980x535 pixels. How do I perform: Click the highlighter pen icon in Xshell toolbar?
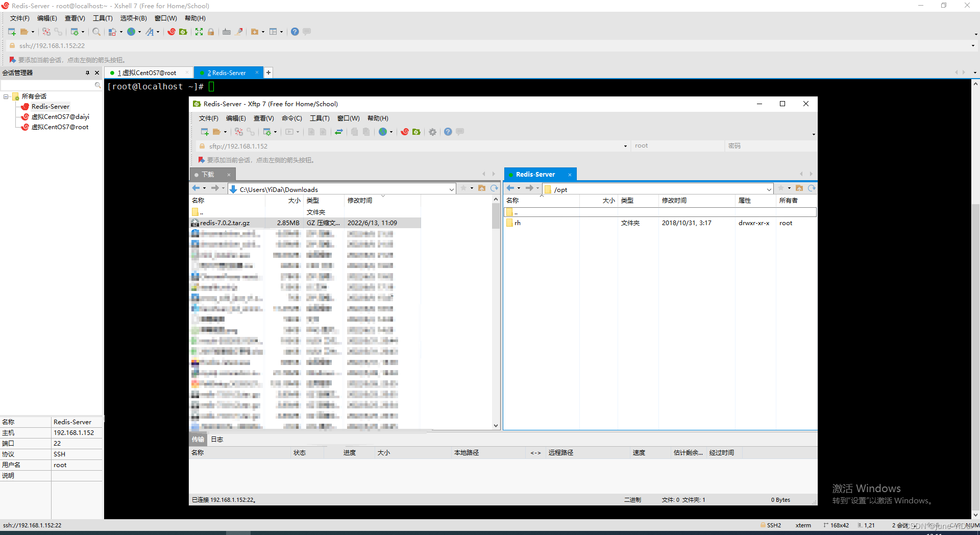coord(239,32)
